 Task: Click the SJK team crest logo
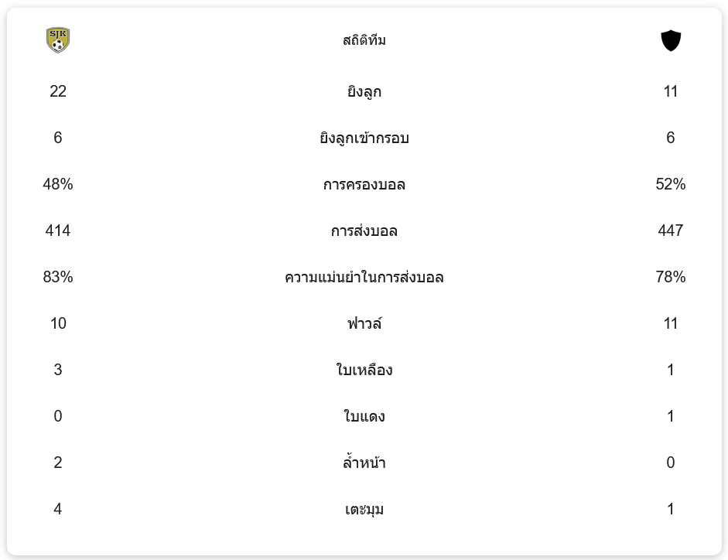(x=57, y=40)
